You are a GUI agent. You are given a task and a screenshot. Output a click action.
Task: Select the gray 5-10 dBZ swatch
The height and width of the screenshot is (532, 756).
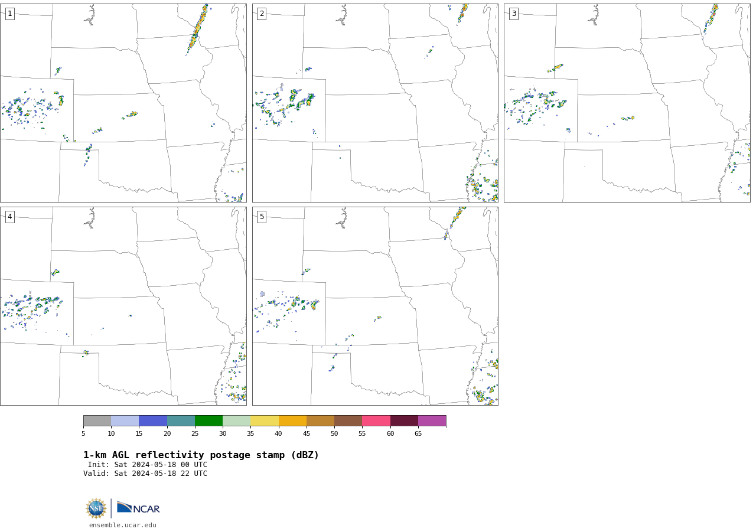(x=97, y=421)
